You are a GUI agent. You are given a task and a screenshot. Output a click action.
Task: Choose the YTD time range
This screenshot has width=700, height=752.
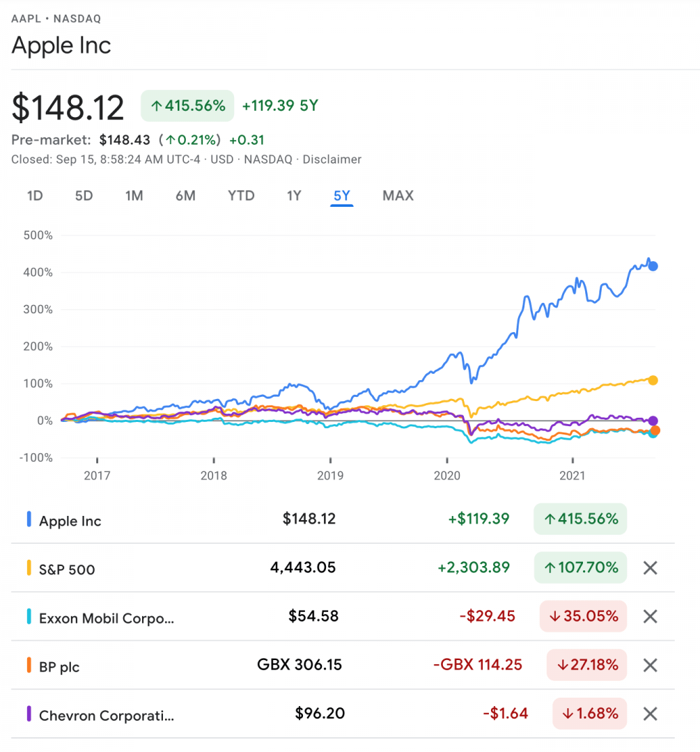pyautogui.click(x=241, y=196)
